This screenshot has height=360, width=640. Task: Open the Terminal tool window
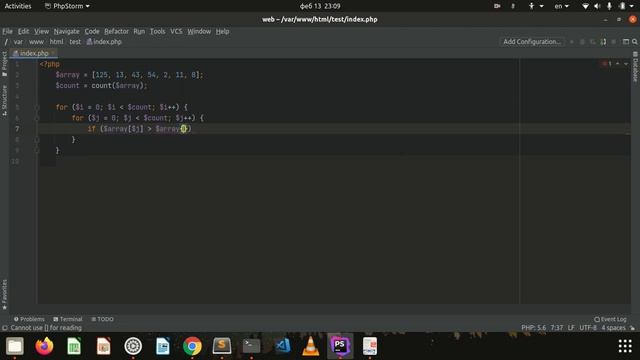(x=68, y=319)
